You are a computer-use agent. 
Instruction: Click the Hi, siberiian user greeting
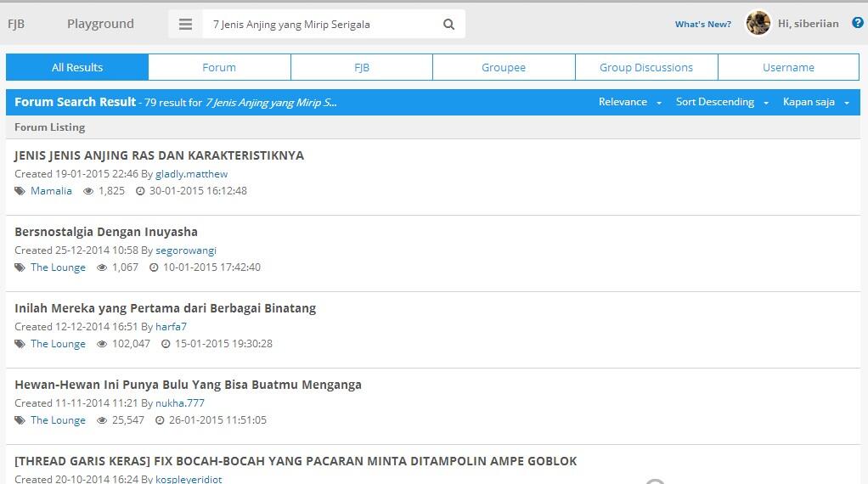pyautogui.click(x=809, y=23)
